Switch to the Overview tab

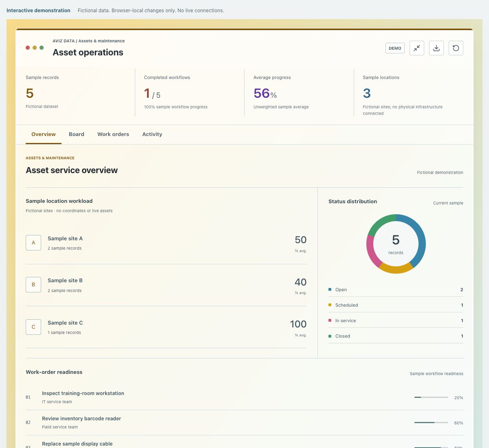pyautogui.click(x=44, y=134)
